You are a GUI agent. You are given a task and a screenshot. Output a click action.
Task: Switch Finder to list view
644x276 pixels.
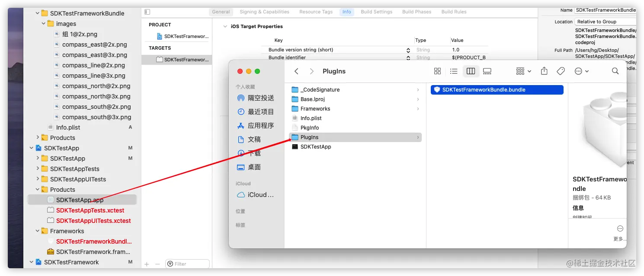[x=454, y=71]
